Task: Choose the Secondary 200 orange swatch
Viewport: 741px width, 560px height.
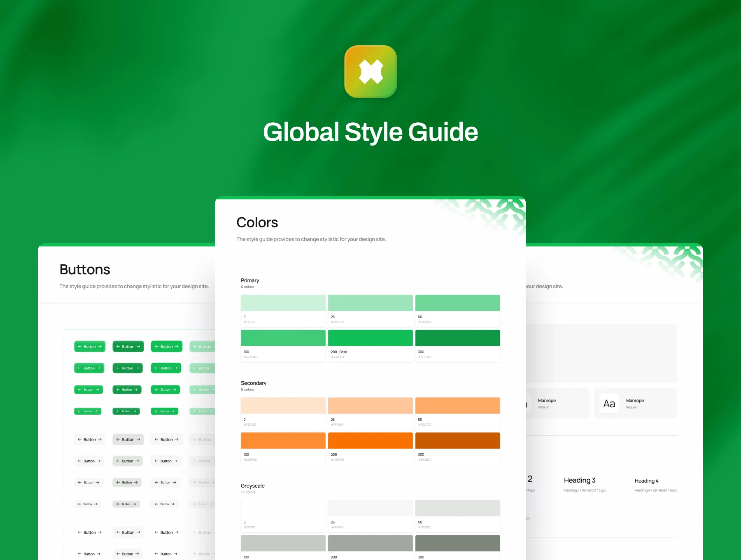Action: [370, 441]
